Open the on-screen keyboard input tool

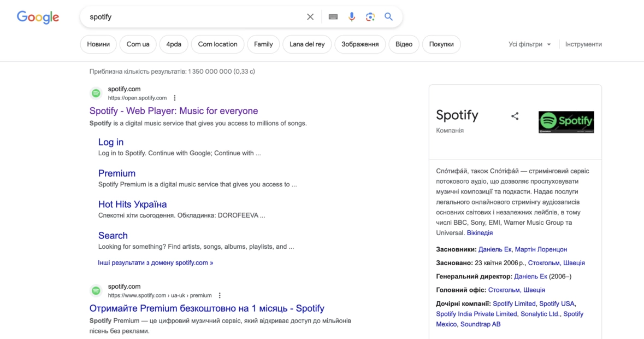tap(333, 17)
